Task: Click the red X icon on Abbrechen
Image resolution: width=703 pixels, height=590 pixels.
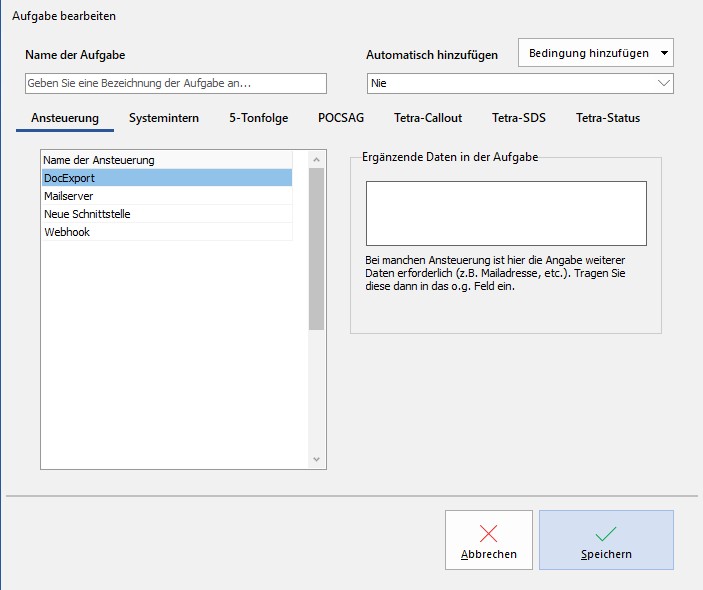Action: pyautogui.click(x=488, y=533)
